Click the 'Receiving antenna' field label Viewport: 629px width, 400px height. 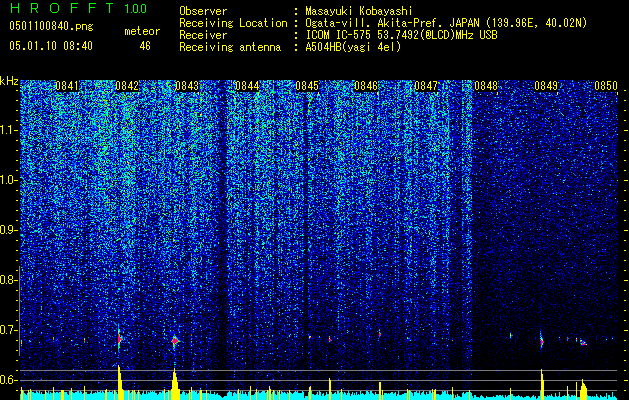[230, 47]
